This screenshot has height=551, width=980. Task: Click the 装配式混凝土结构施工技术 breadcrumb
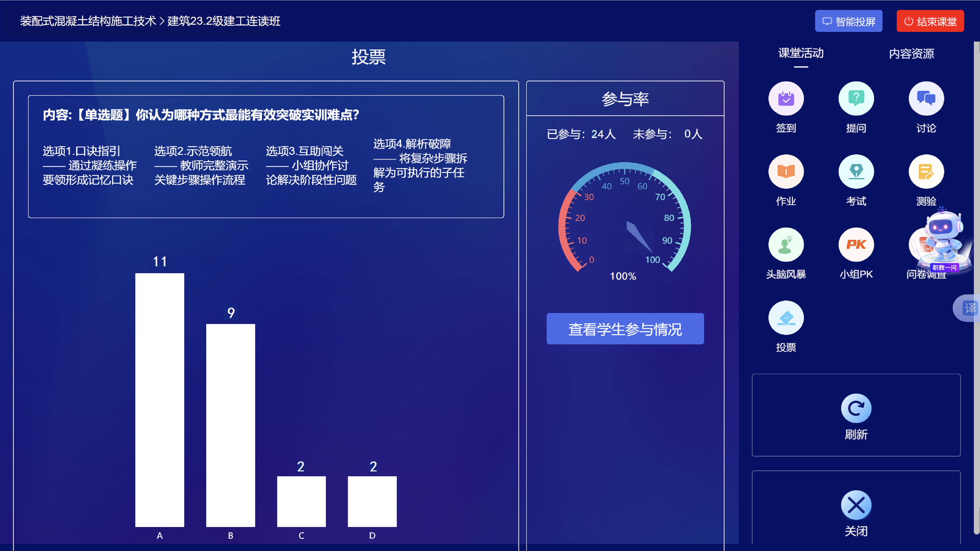coord(88,21)
